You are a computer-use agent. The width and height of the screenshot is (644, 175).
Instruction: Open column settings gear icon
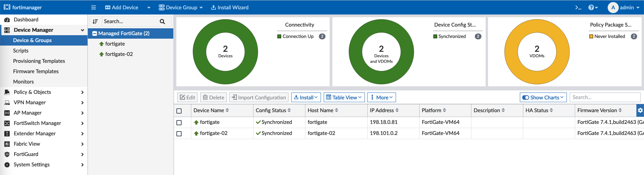coord(640,110)
